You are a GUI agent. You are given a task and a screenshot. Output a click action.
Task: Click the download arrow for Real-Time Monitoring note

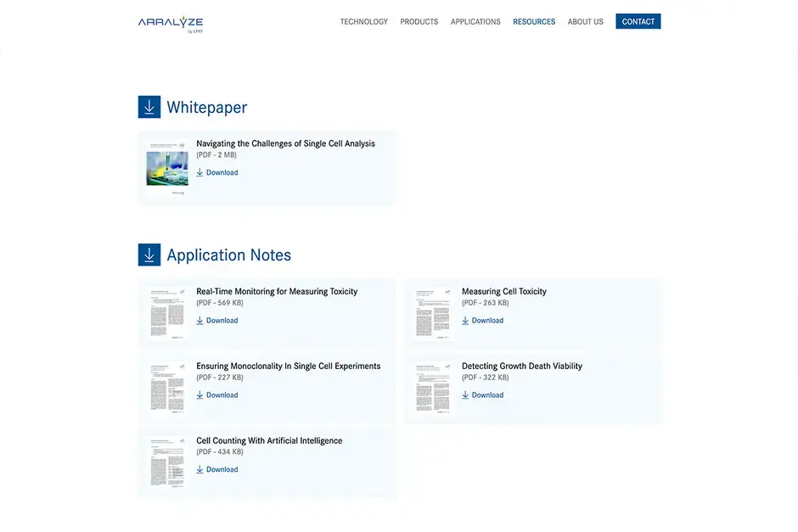tap(199, 321)
